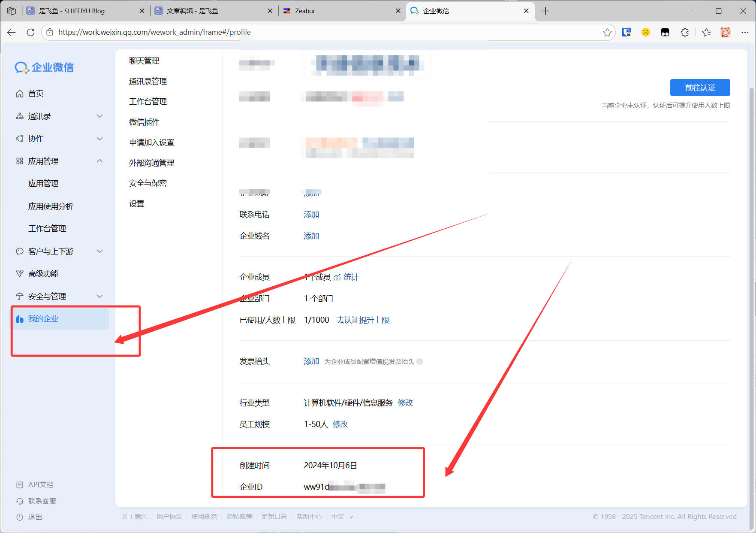Viewport: 756px width, 533px height.
Task: Click the info icon beside 发票抬头 hint
Action: point(419,362)
